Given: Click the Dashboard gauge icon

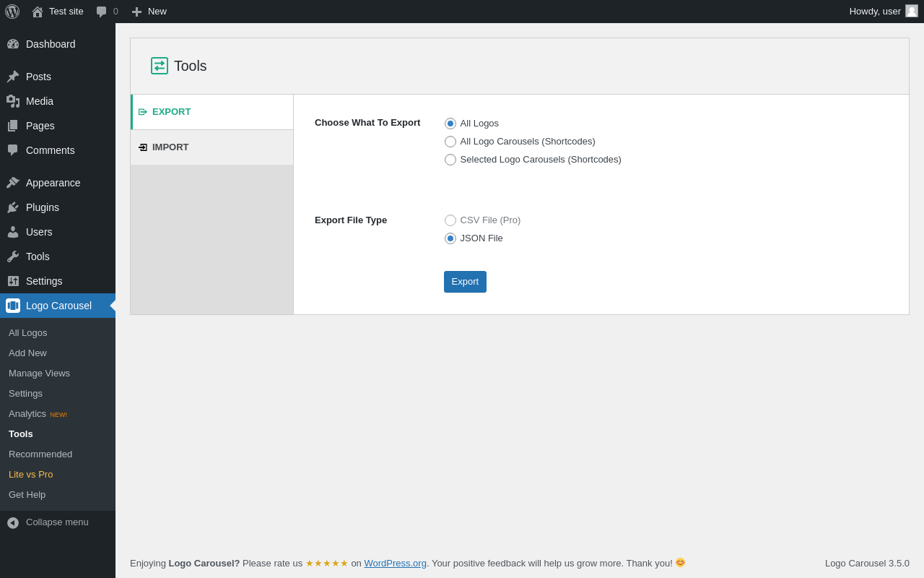Looking at the screenshot, I should click(13, 44).
